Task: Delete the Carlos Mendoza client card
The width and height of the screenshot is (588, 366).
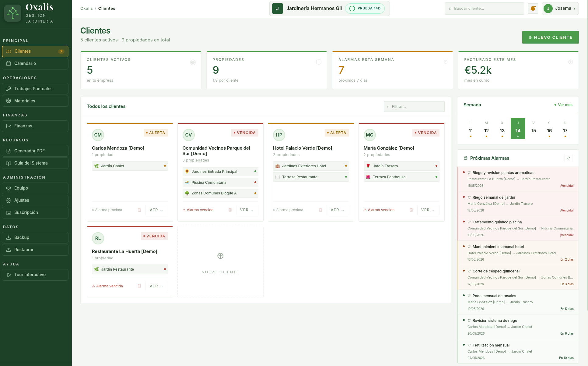Action: click(139, 210)
